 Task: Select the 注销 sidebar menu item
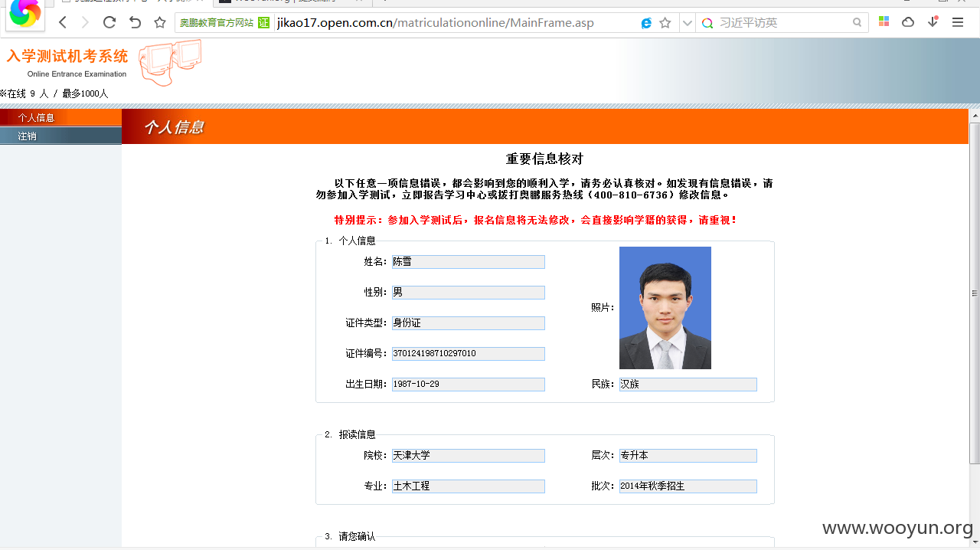pyautogui.click(x=60, y=136)
